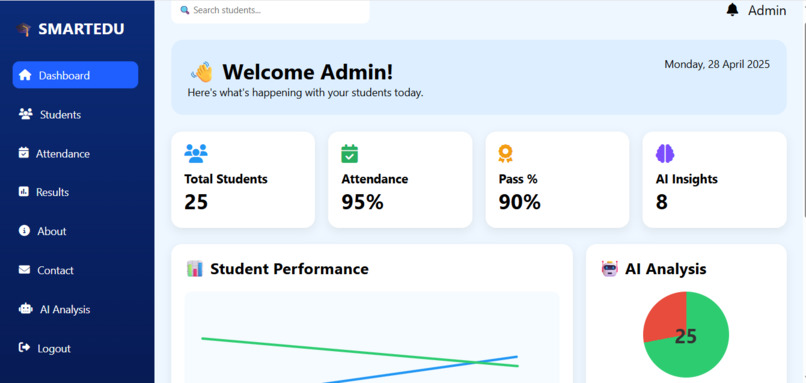Click the Admin user label

click(767, 10)
